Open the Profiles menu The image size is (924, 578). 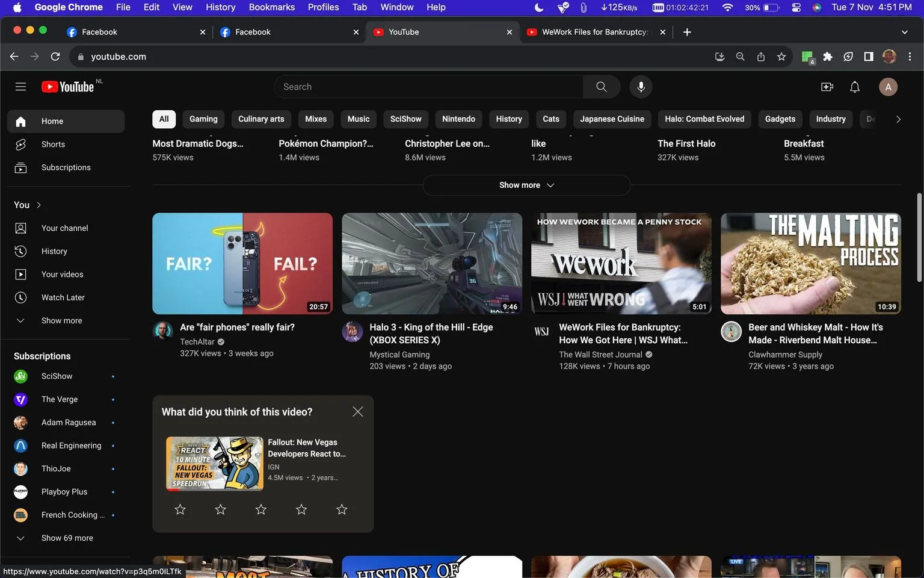pos(323,7)
